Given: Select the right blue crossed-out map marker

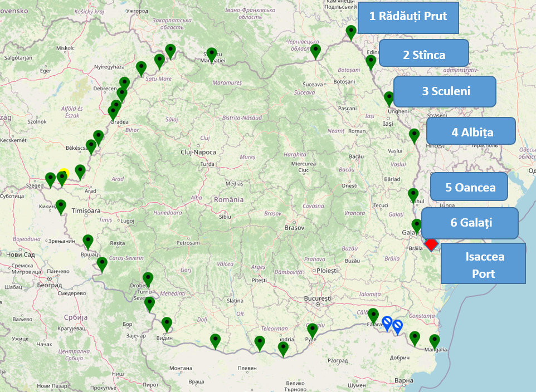Looking at the screenshot, I should 397,327.
